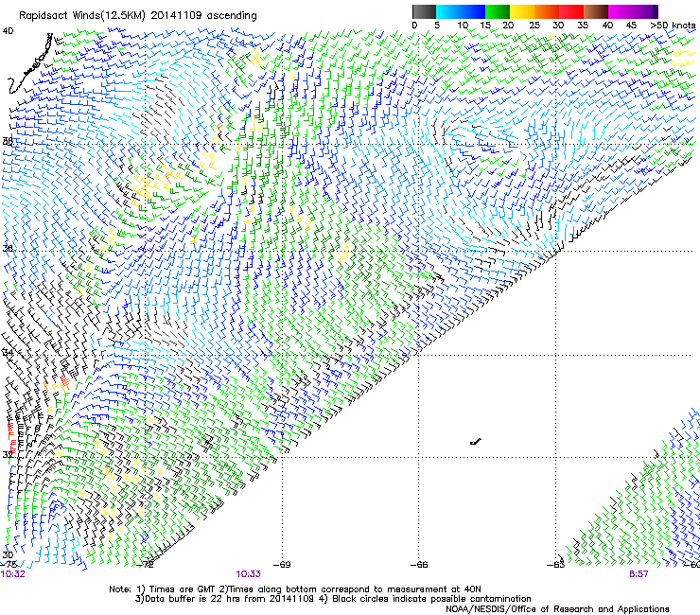Click the '36' latitude label on the left axis

(8, 248)
